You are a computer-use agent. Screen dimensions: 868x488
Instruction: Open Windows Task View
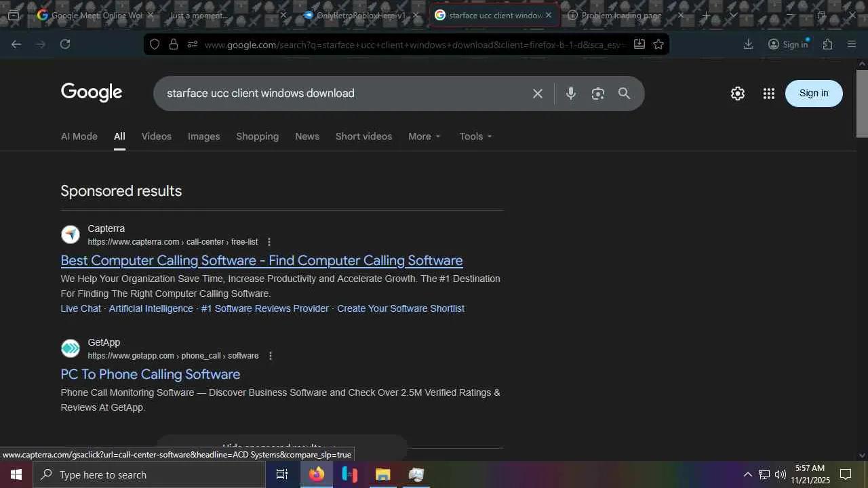point(282,474)
